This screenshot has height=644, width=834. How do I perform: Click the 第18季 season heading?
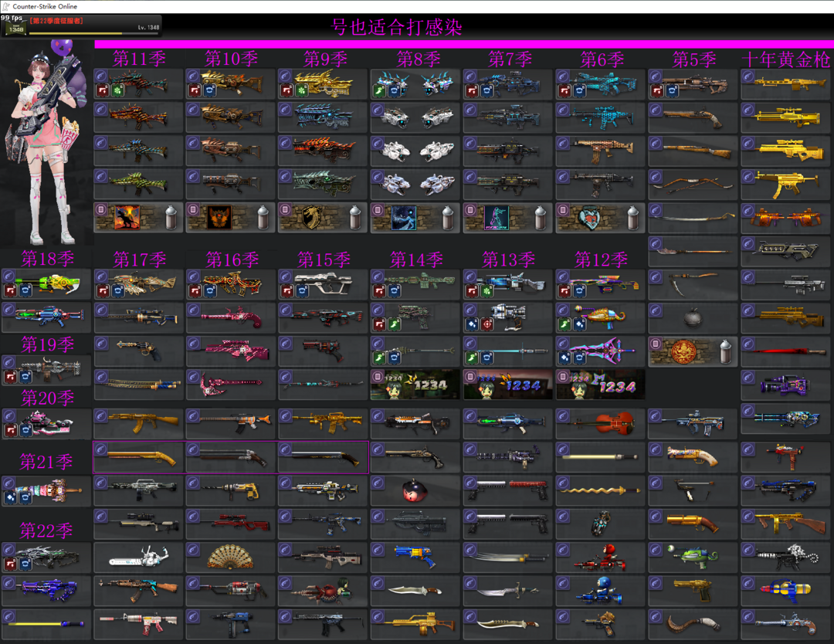coord(47,259)
